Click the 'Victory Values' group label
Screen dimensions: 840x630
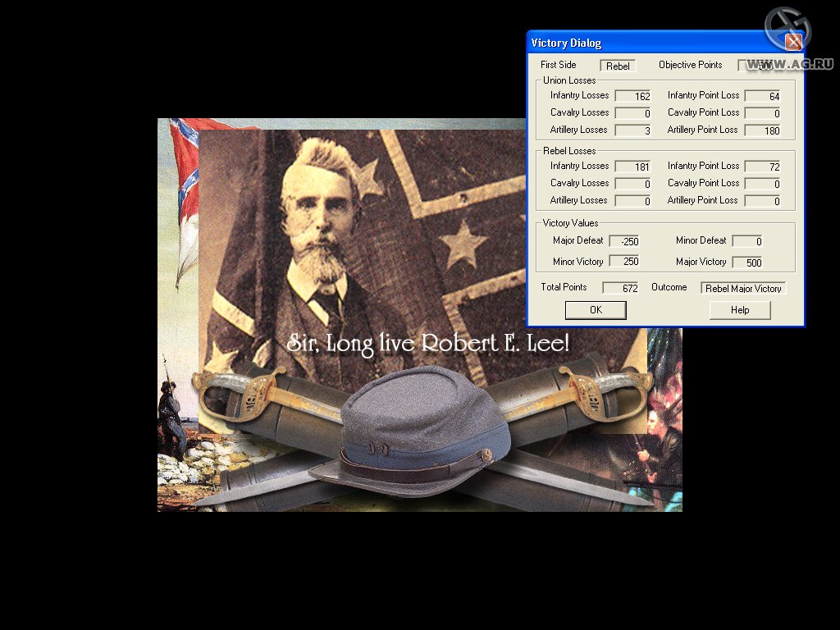tap(570, 223)
